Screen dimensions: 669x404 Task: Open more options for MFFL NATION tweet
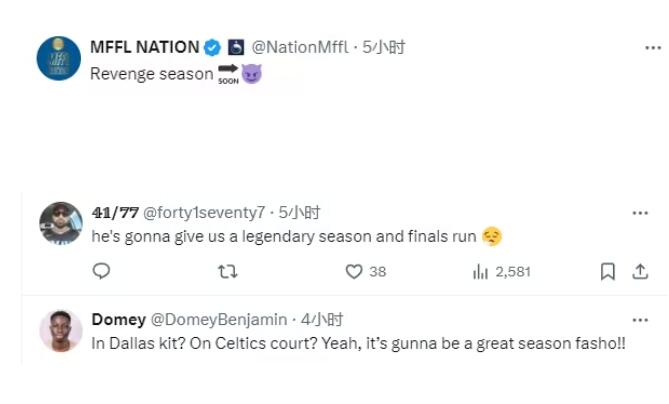pyautogui.click(x=651, y=47)
